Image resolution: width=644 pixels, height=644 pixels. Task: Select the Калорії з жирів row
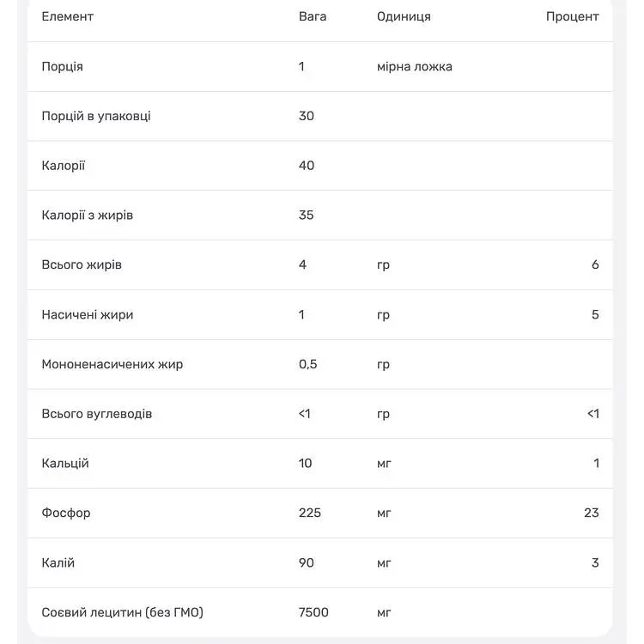(x=319, y=216)
